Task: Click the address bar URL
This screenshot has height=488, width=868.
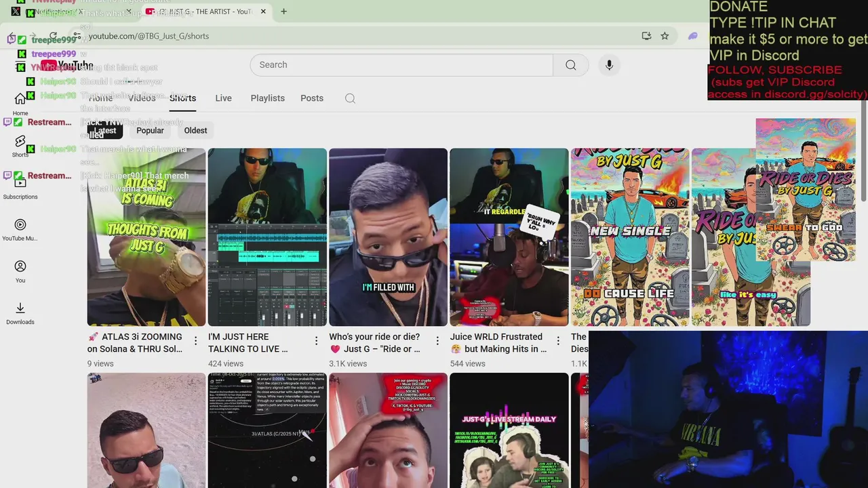Action: point(149,36)
